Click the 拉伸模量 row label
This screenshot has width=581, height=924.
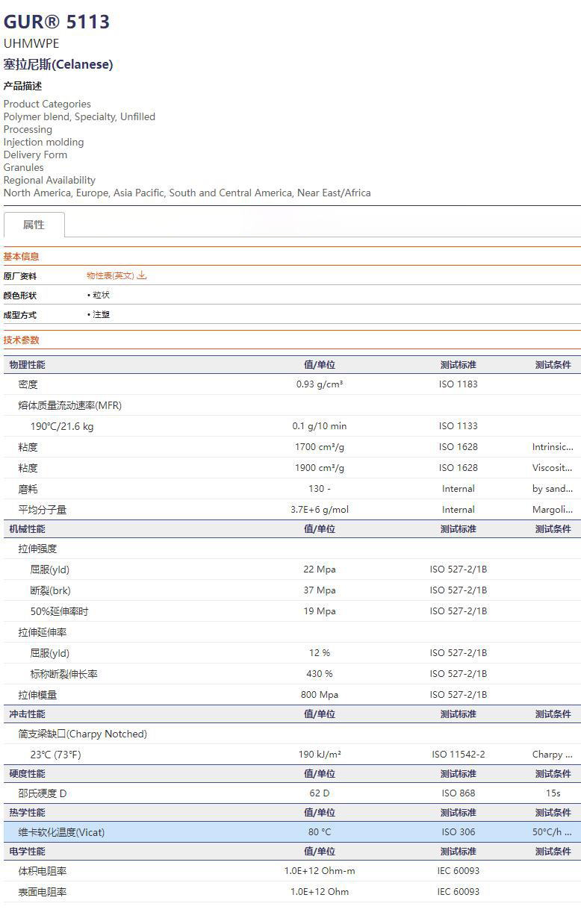[x=38, y=695]
